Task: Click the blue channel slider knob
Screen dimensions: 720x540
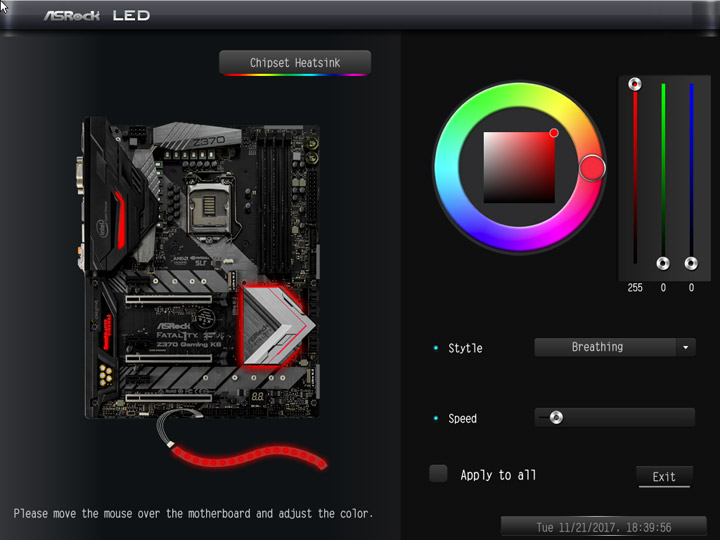Action: (691, 263)
